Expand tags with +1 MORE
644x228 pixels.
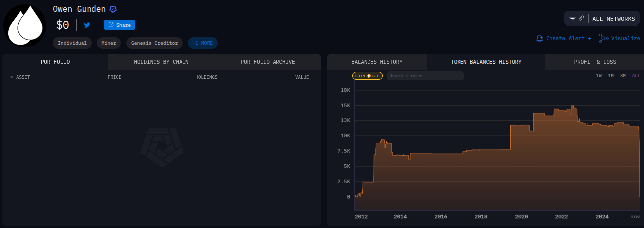(x=202, y=43)
